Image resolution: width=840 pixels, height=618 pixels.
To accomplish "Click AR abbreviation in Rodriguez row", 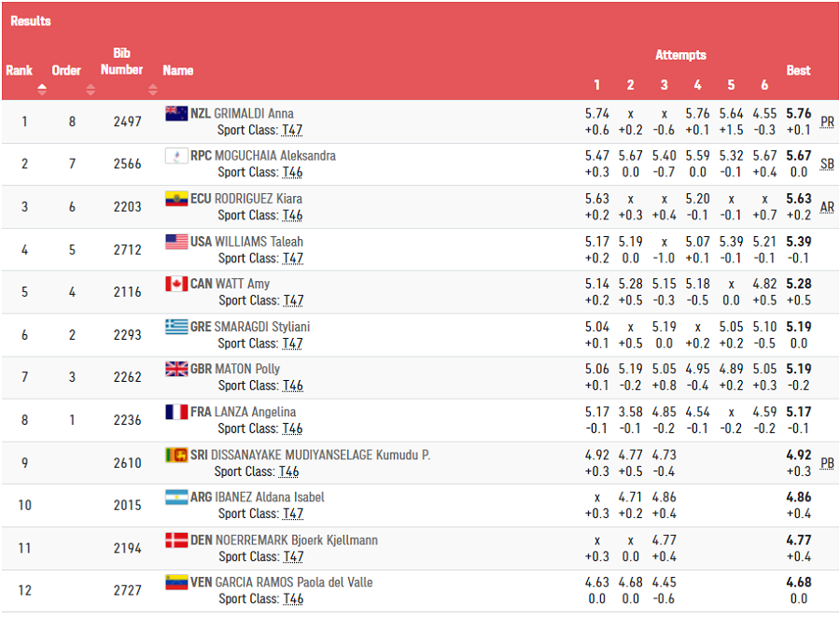I will tap(827, 207).
